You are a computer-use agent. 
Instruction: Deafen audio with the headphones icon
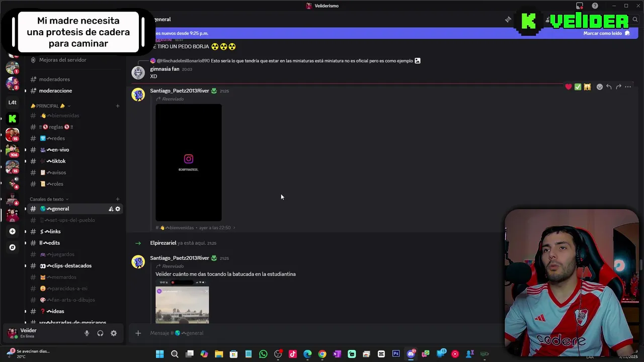click(x=100, y=333)
